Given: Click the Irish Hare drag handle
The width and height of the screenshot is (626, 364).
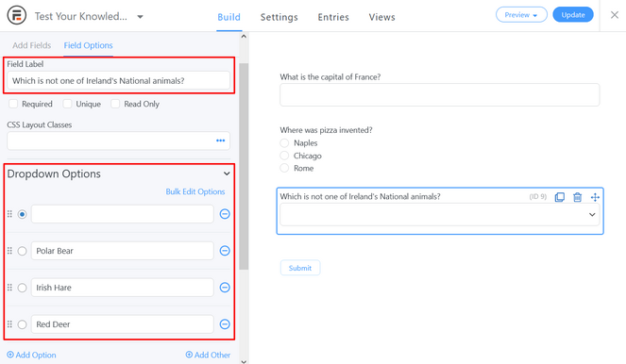Looking at the screenshot, I should [x=9, y=288].
